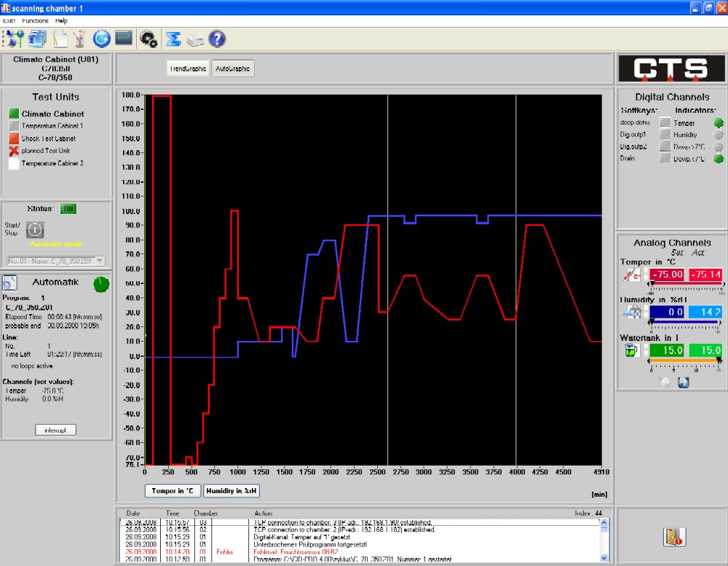The height and width of the screenshot is (566, 728).
Task: Click the stepper beside the humidity set value
Action: point(646,312)
